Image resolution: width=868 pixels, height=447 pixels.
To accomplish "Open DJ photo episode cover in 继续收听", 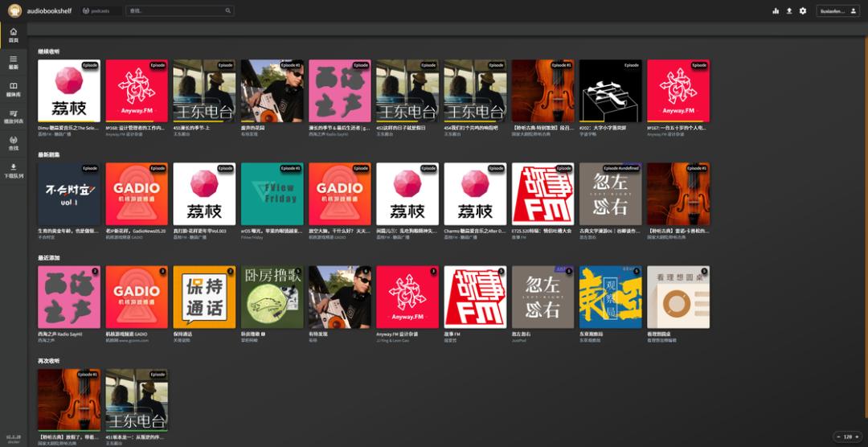I will point(272,91).
